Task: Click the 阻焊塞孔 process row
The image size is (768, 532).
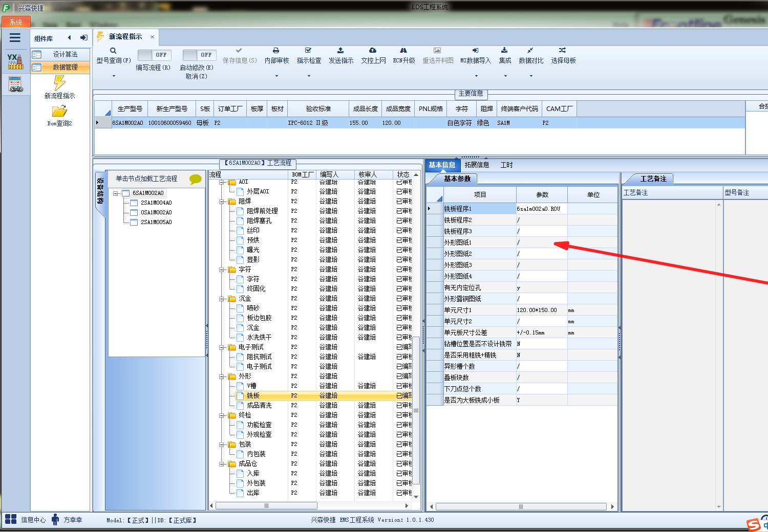Action: point(259,220)
